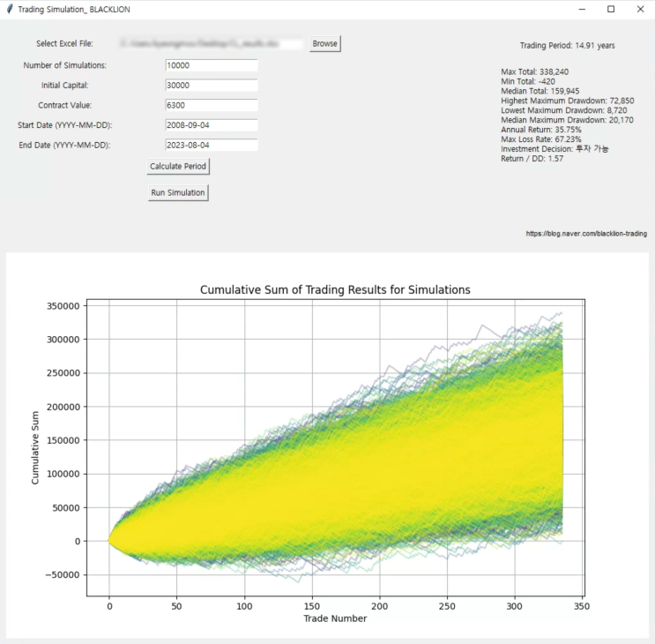Click the 300 x-axis tick label
655x644 pixels.
[x=514, y=606]
